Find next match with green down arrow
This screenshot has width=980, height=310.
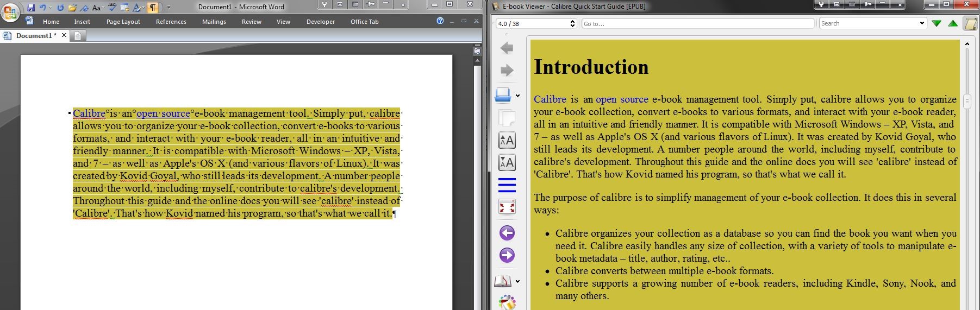[x=937, y=23]
